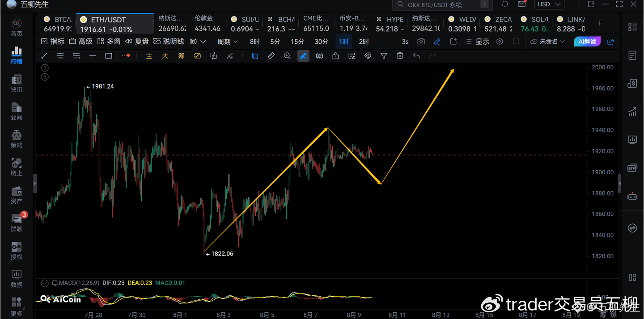Open USD currency dropdown
The image size is (644, 319).
pyautogui.click(x=549, y=4)
